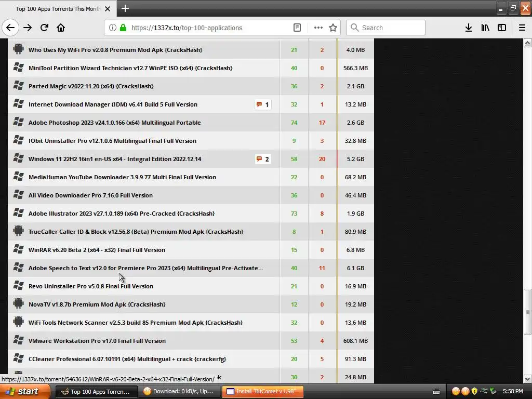Open Internet Download Manager v6.41 link
This screenshot has width=532, height=399.
click(113, 104)
